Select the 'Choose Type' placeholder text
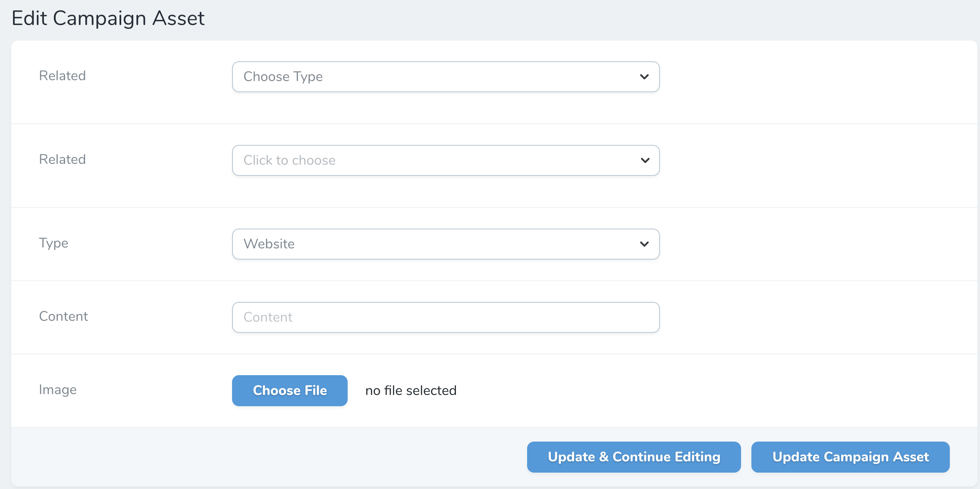The image size is (980, 489). (x=283, y=76)
